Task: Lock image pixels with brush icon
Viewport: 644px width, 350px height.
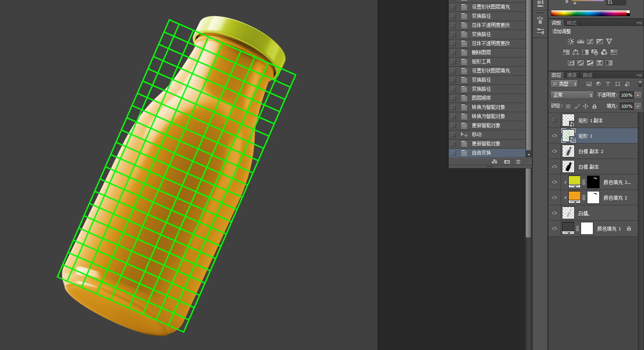Action: point(577,106)
